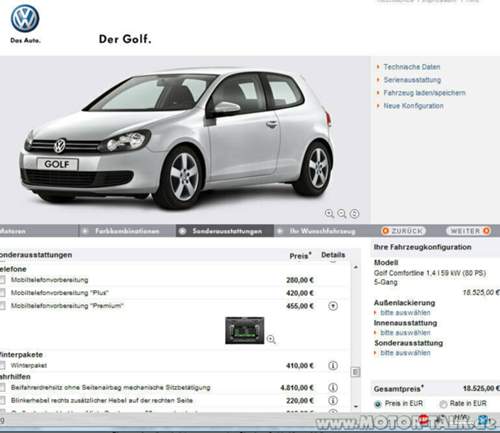Click the options list scrollbar thumb

(356, 372)
